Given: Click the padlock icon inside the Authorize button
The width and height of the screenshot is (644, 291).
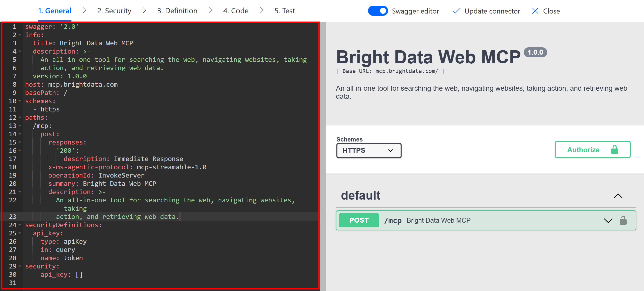Looking at the screenshot, I should (614, 150).
